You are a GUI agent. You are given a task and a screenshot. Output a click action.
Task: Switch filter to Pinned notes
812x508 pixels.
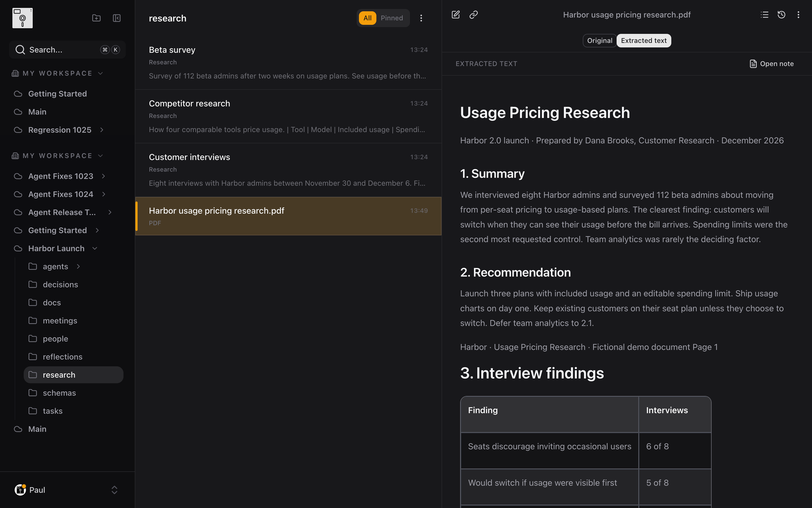click(x=392, y=18)
